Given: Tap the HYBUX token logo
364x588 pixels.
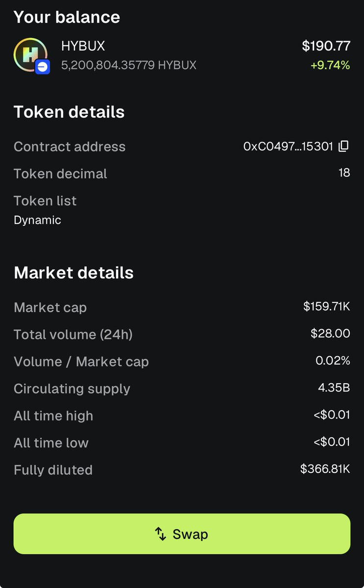Looking at the screenshot, I should pos(30,54).
